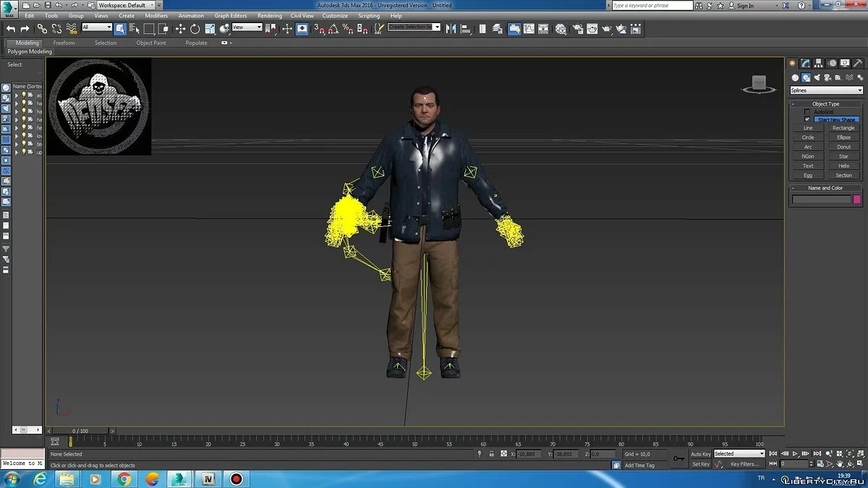
Task: Select the Move transform tool
Action: [x=180, y=29]
